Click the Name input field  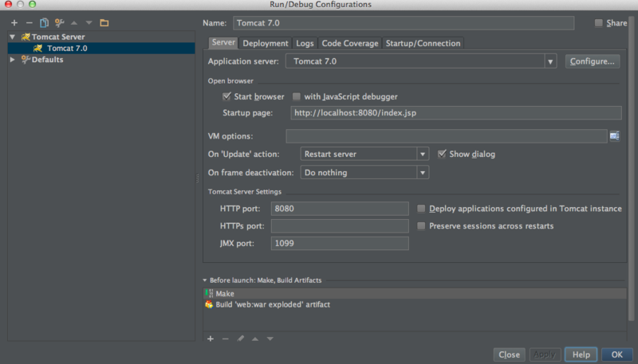tap(404, 23)
